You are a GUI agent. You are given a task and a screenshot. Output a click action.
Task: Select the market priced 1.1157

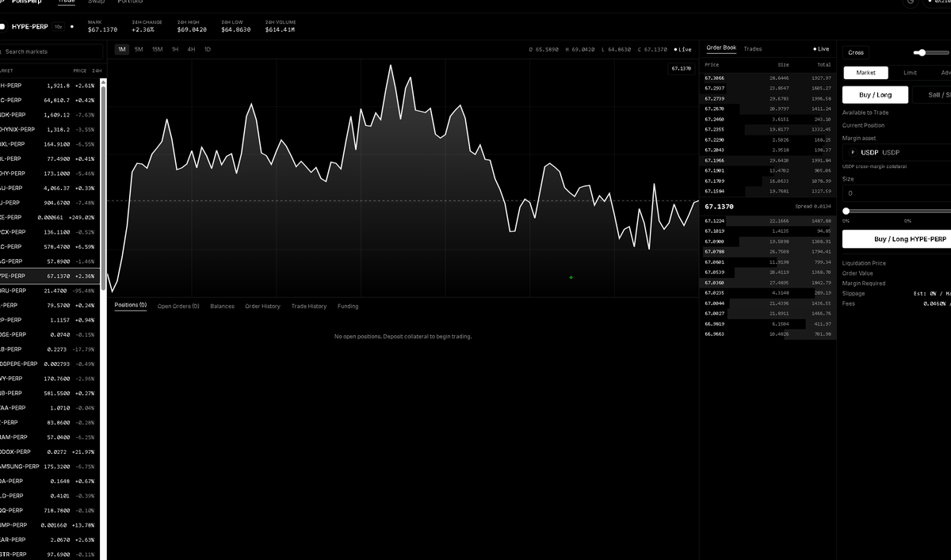tap(49, 320)
